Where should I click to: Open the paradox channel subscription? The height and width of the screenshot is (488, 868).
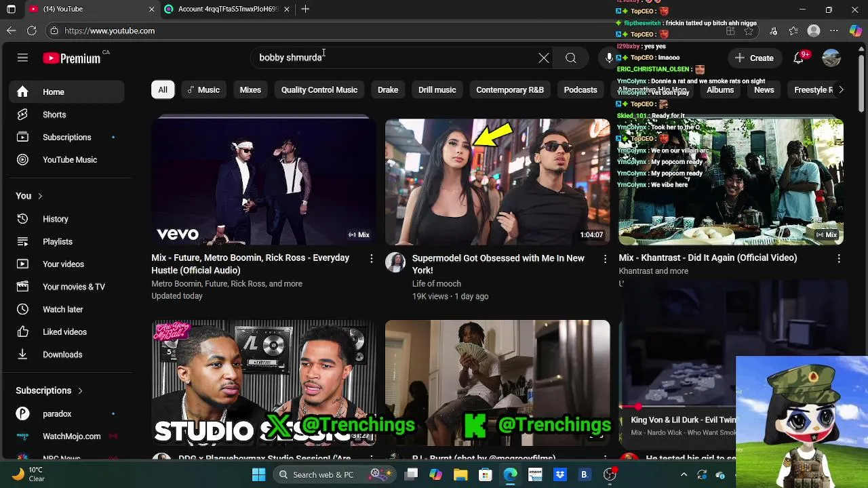click(x=66, y=413)
